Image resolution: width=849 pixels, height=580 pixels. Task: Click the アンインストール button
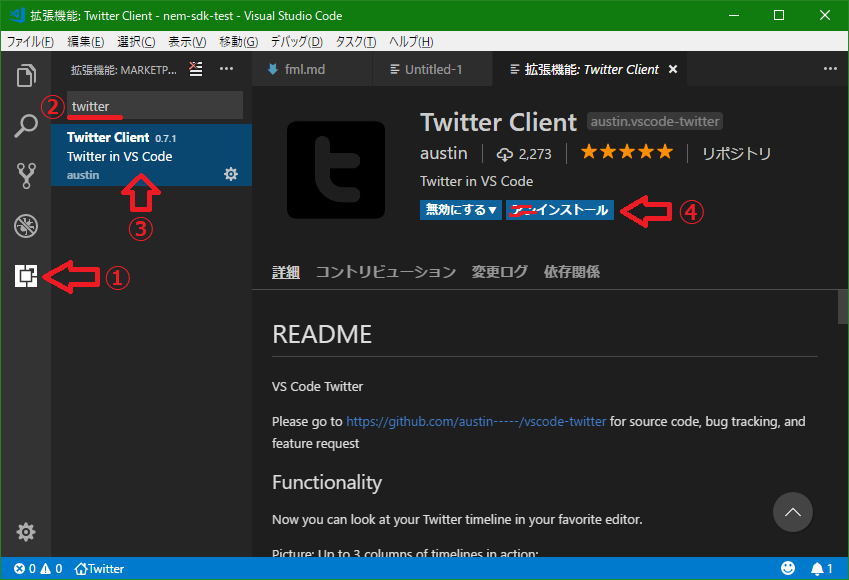coord(559,210)
